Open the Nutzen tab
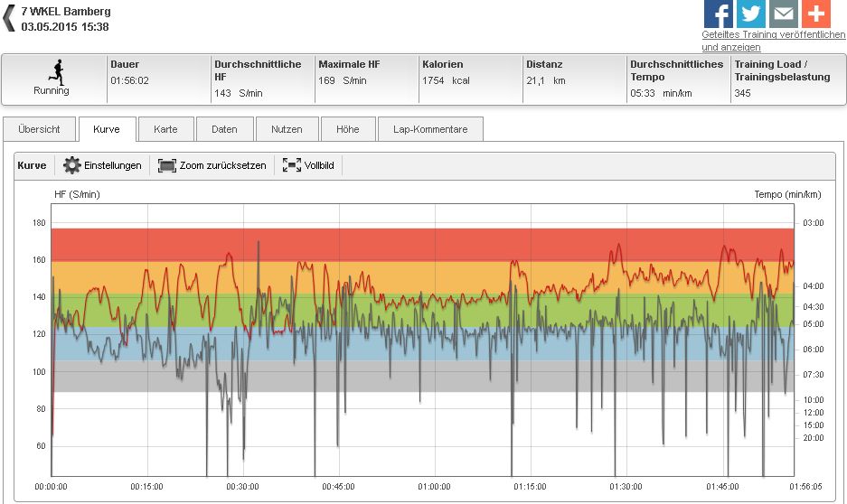Viewport: 847px width, 504px height. coord(287,129)
